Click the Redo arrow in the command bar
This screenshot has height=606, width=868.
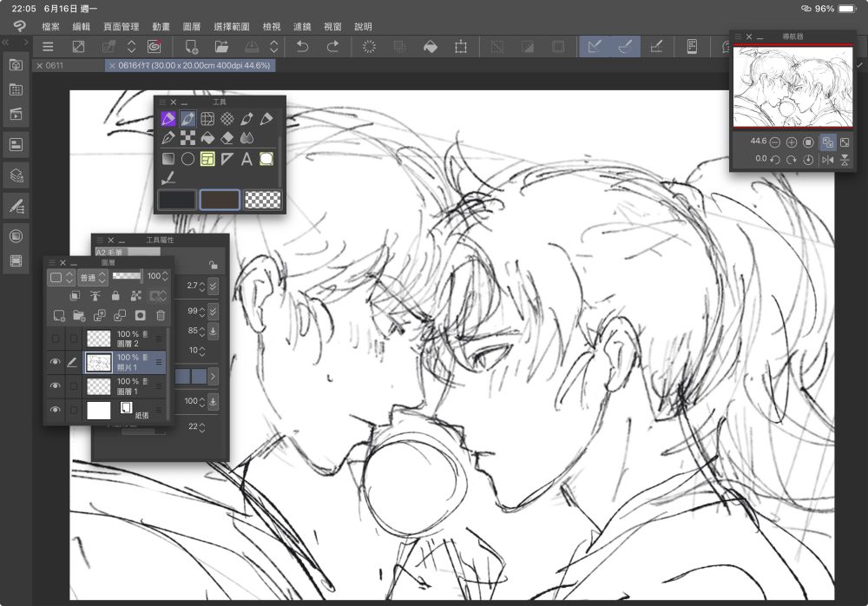(332, 47)
